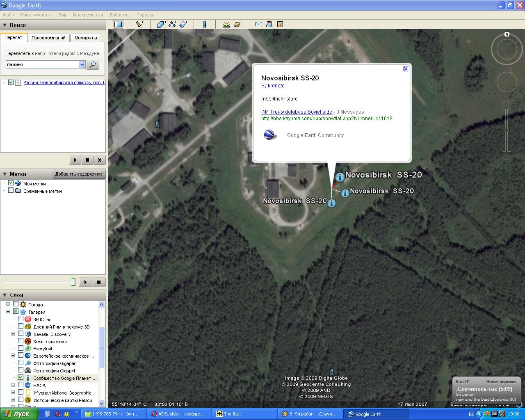Email the current view

(x=259, y=24)
